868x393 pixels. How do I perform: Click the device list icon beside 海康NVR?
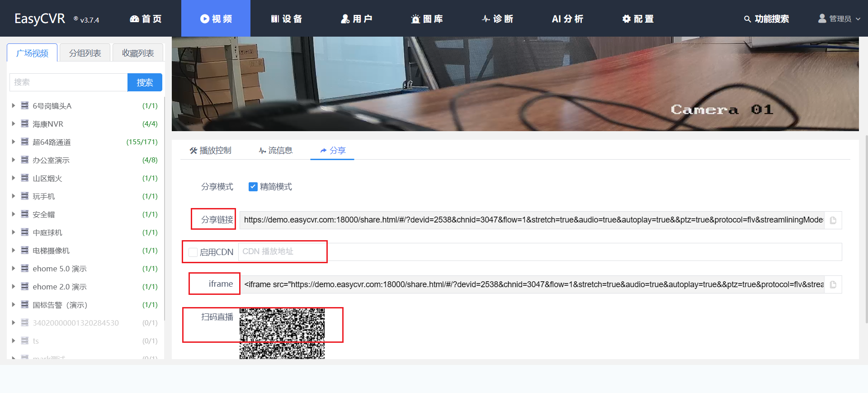coord(25,123)
